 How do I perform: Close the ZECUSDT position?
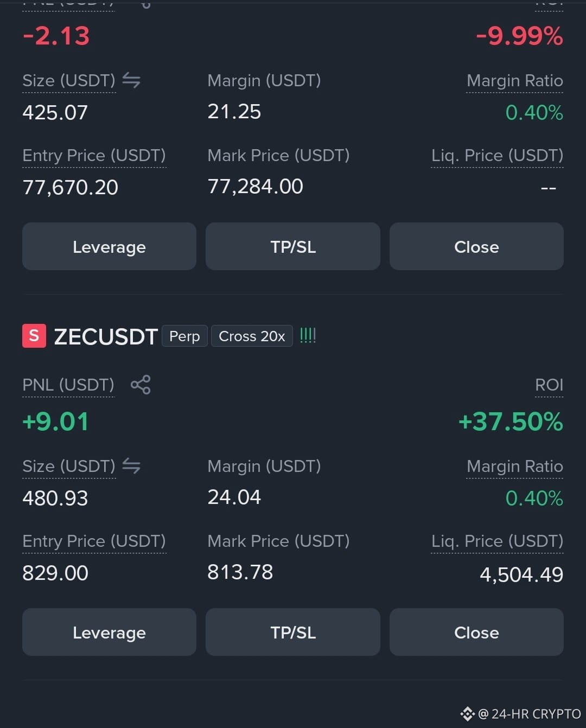pyautogui.click(x=476, y=632)
